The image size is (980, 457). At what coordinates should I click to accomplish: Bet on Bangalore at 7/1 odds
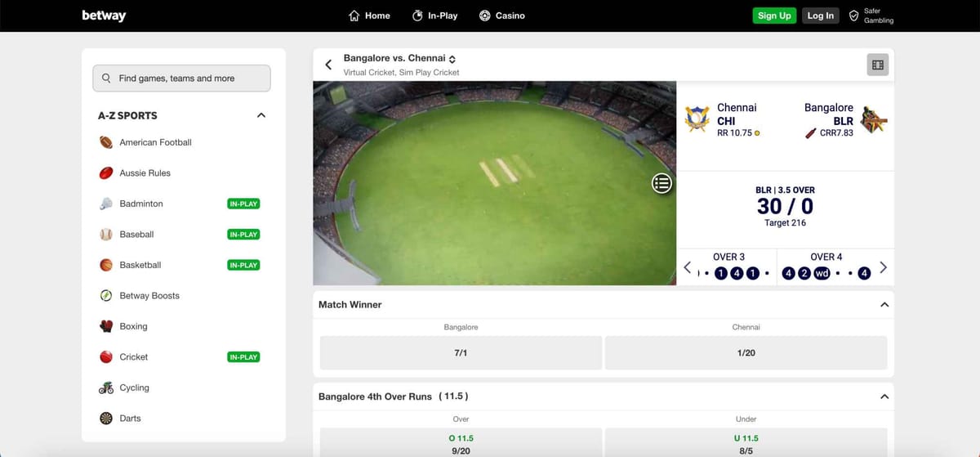coord(461,352)
